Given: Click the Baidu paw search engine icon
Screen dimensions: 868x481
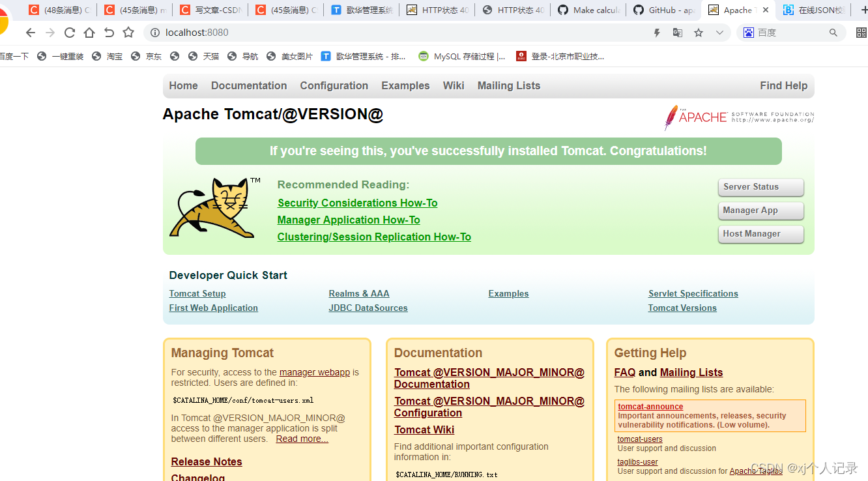Looking at the screenshot, I should 749,33.
